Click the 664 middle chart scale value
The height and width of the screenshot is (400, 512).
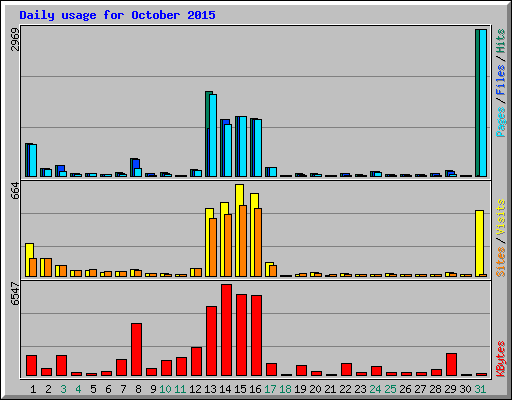point(15,191)
